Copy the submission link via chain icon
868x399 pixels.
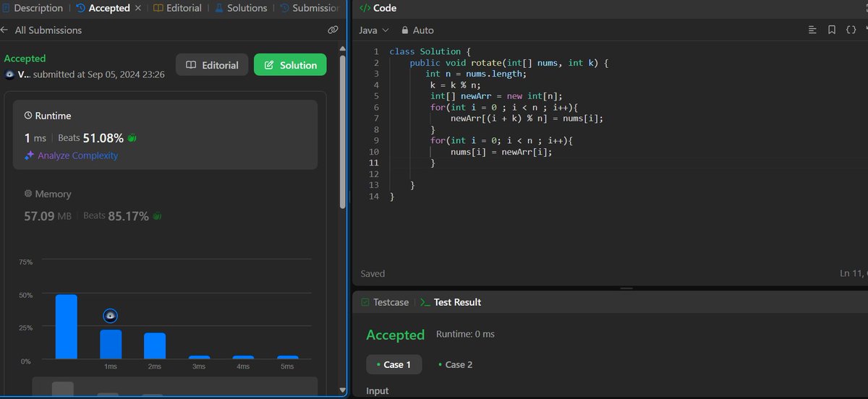(x=333, y=30)
